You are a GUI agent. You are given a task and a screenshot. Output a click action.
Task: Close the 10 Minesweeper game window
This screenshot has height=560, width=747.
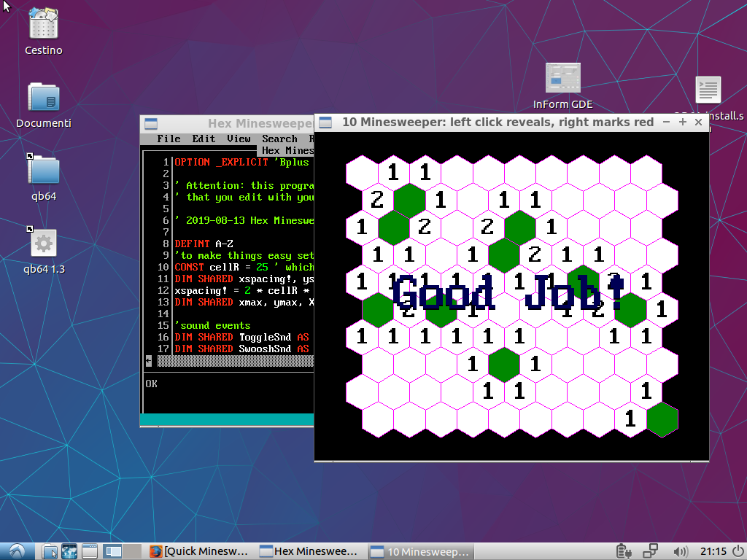698,122
